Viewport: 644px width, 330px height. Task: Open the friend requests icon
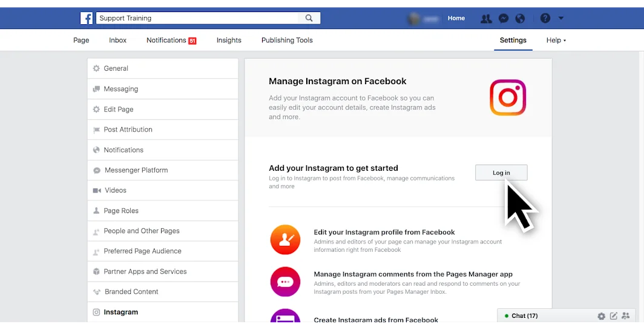(x=486, y=19)
